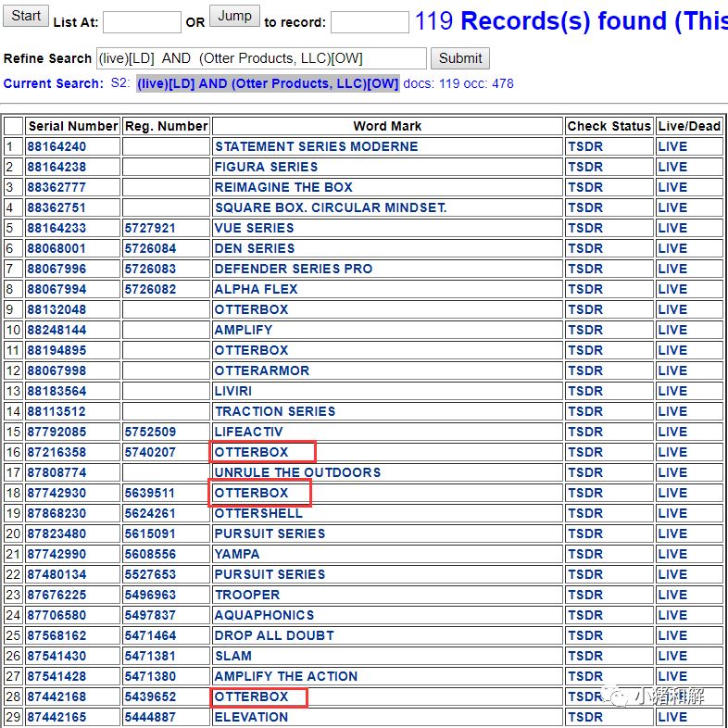Image resolution: width=728 pixels, height=728 pixels.
Task: Open FIGURA SERIES word mark
Action: pyautogui.click(x=266, y=167)
